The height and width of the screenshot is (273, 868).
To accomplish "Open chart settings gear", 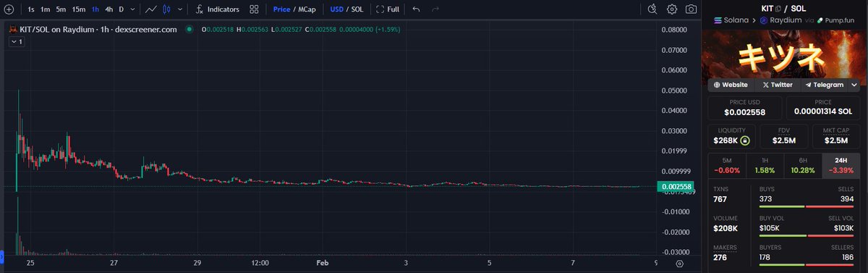I will tap(672, 9).
